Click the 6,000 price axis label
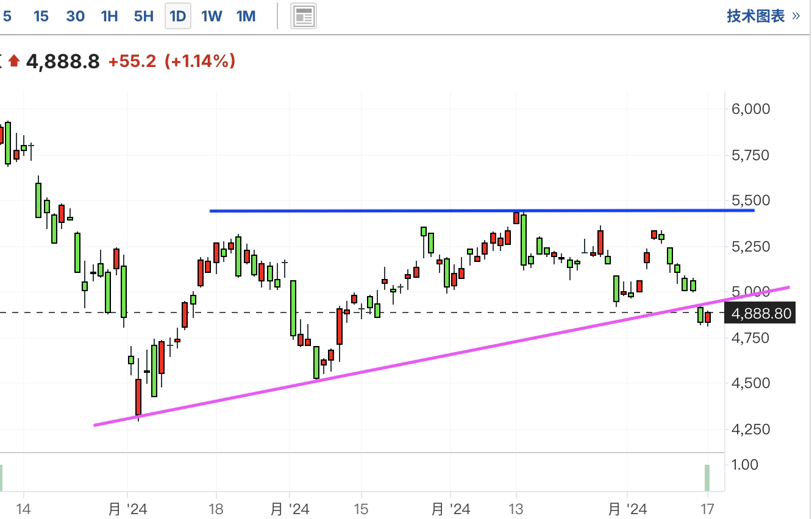 [750, 109]
